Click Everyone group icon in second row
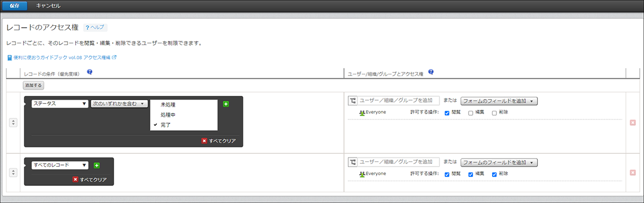Image resolution: width=644 pixels, height=203 pixels. tap(362, 174)
